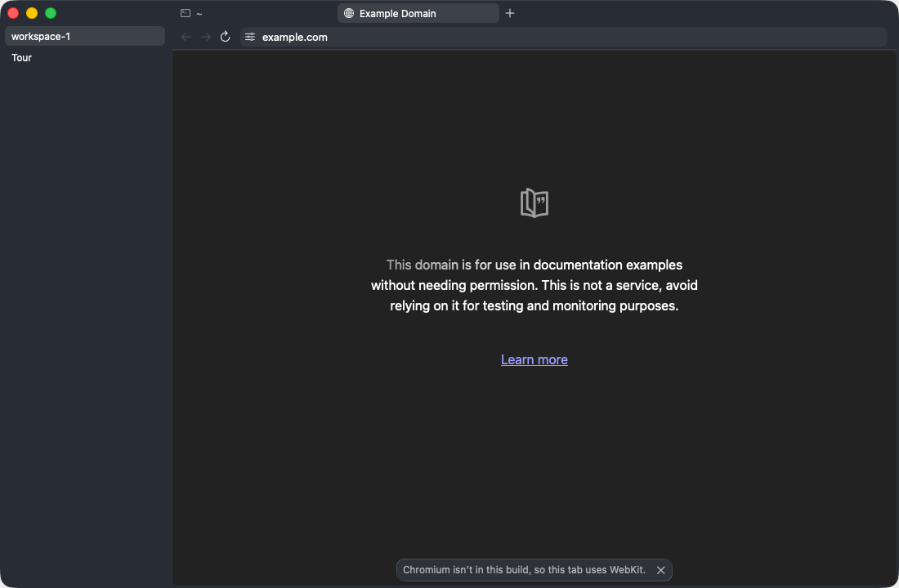
Task: Click the open book icon on page
Action: point(534,203)
